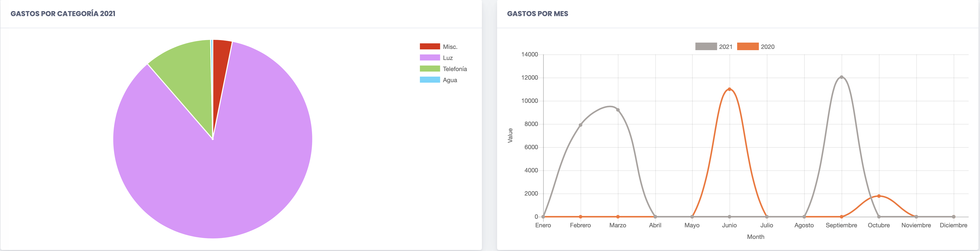
Task: Select the 2021 data point at Febrero
Action: [x=581, y=125]
